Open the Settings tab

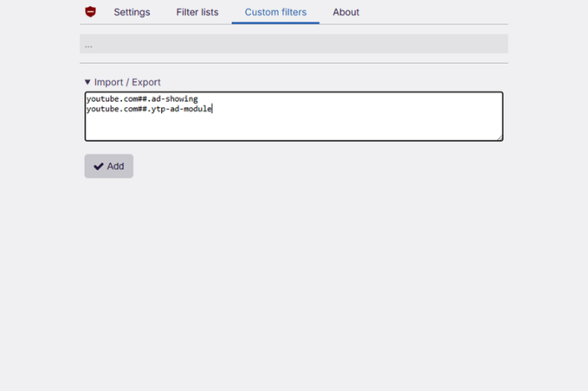point(132,12)
